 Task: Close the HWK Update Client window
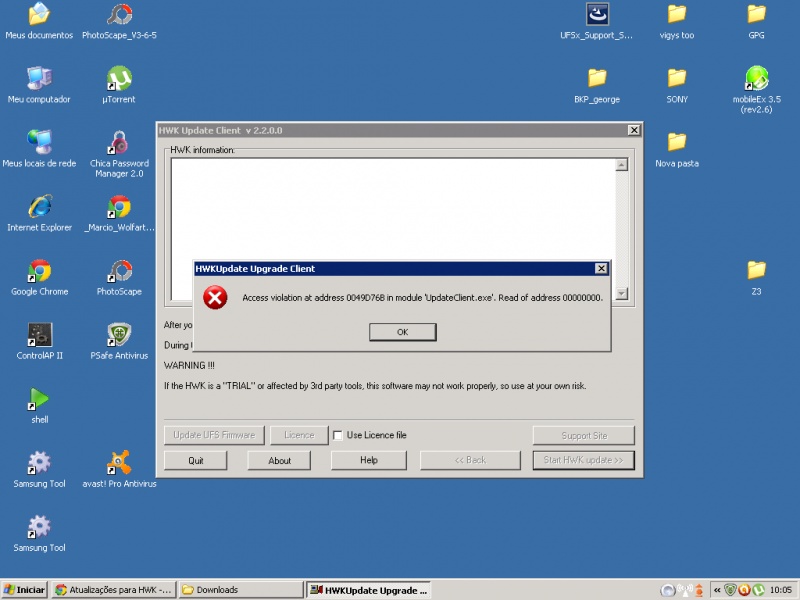click(x=634, y=130)
